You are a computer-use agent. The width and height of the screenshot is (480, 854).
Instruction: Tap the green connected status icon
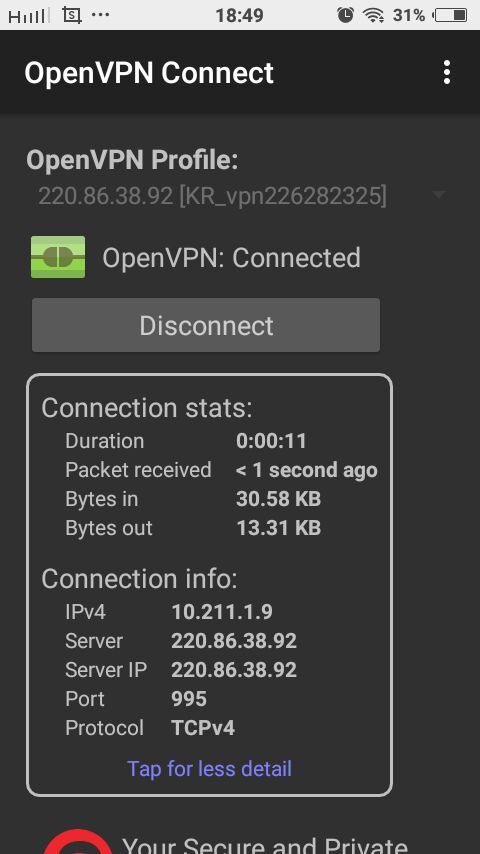[x=58, y=257]
